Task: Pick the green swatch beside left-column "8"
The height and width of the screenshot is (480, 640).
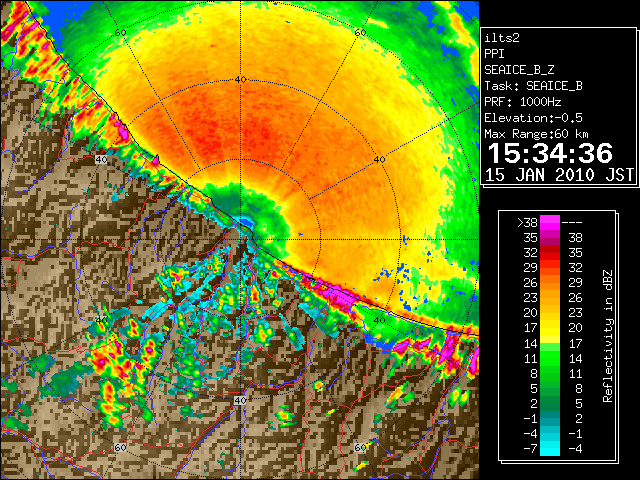Action: pyautogui.click(x=550, y=373)
